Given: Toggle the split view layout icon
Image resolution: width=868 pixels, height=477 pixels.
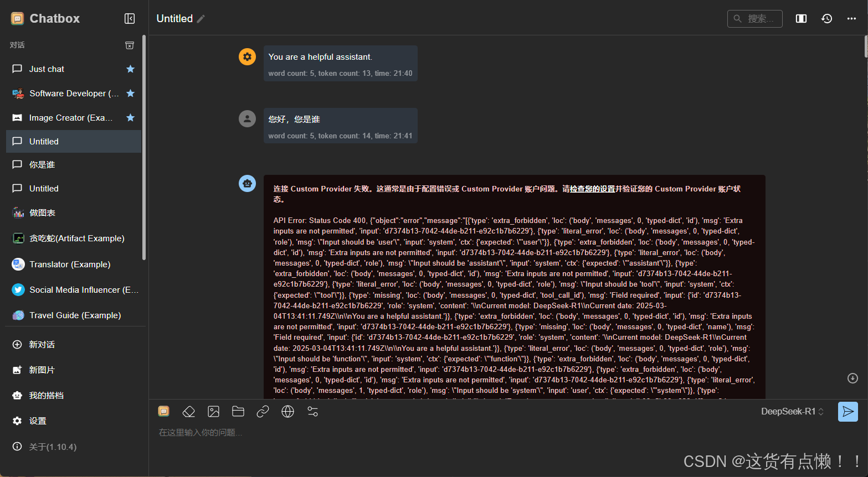Looking at the screenshot, I should click(x=801, y=19).
